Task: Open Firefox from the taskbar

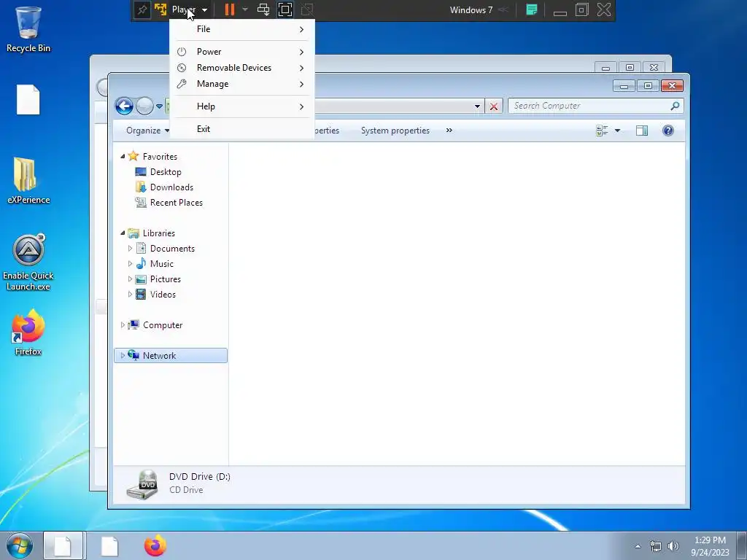Action: click(155, 545)
